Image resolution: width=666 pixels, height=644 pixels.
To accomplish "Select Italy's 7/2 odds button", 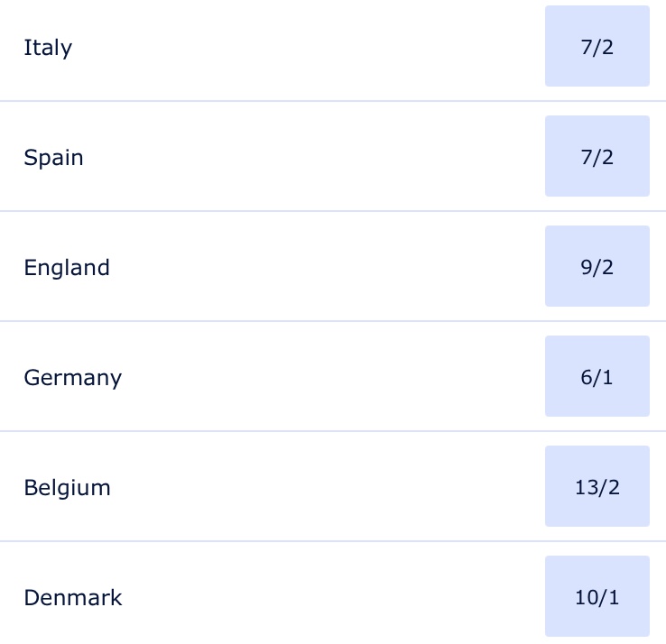I will pyautogui.click(x=597, y=47).
